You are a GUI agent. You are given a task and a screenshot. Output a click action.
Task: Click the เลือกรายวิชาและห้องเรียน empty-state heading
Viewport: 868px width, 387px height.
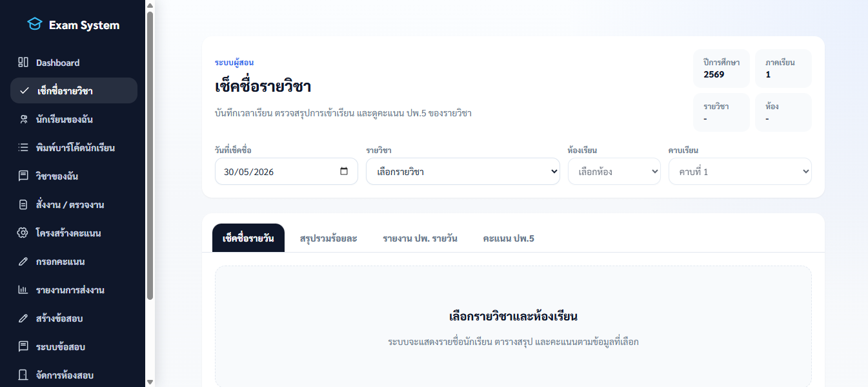pos(513,317)
